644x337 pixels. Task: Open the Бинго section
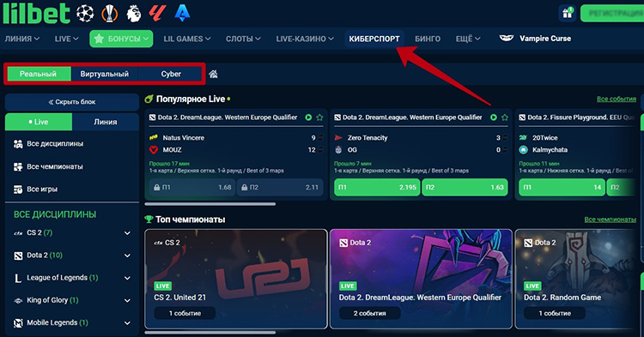(428, 39)
